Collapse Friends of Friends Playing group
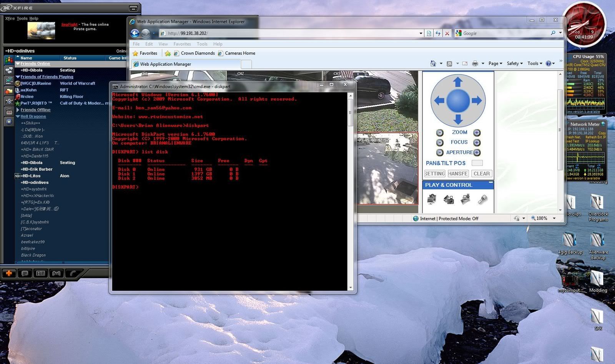615x364 pixels. click(x=18, y=77)
